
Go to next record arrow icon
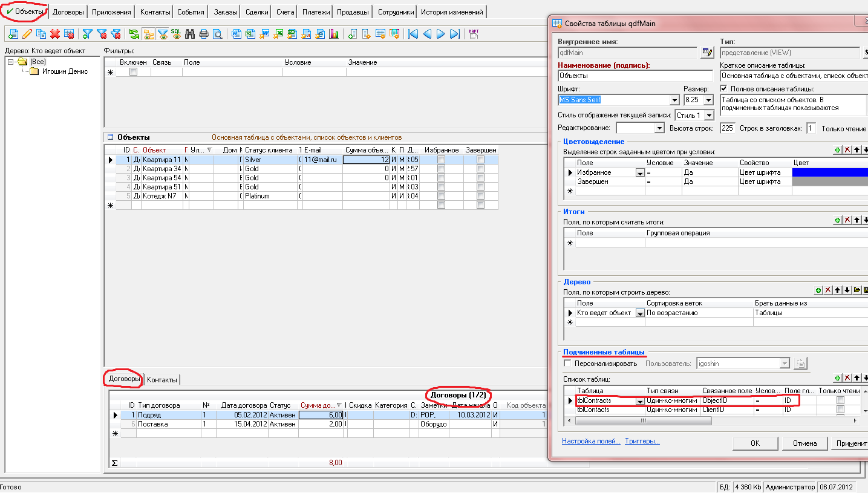click(x=441, y=34)
